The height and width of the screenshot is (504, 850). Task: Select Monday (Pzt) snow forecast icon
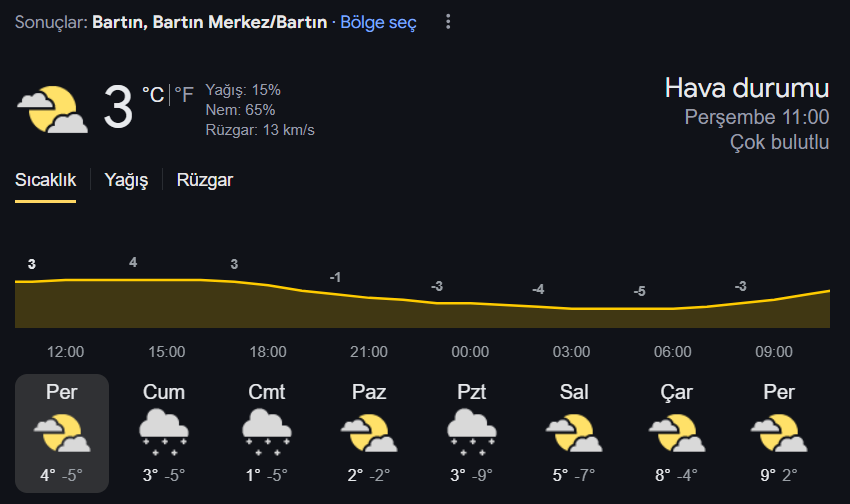coord(472,432)
